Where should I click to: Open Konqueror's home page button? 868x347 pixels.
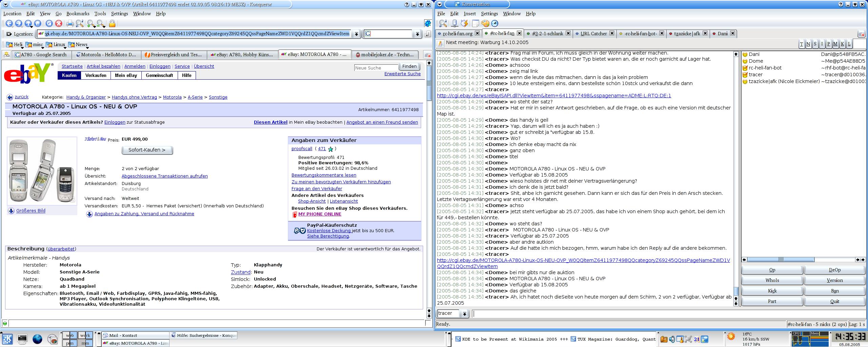(x=38, y=23)
